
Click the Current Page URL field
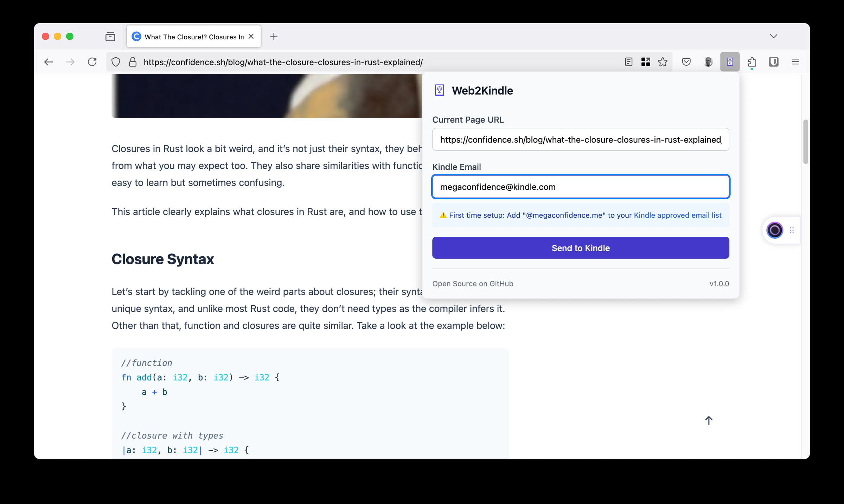point(581,140)
